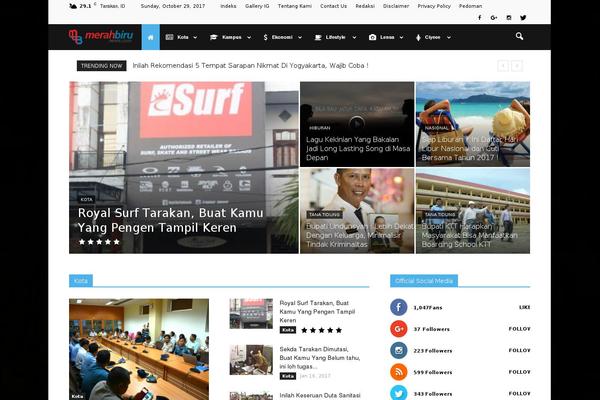Open Inilah Keseruan Duta Sanitasi link
600x400 pixels.
[x=320, y=395]
